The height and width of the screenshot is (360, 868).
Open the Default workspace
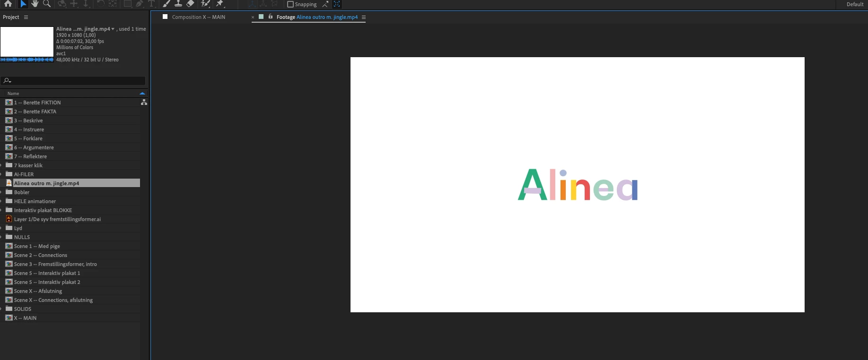click(855, 4)
